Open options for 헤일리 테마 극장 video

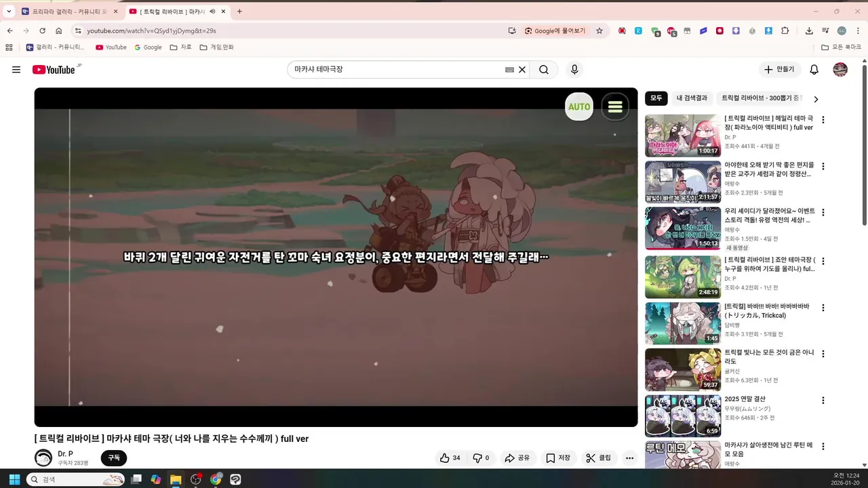(823, 120)
